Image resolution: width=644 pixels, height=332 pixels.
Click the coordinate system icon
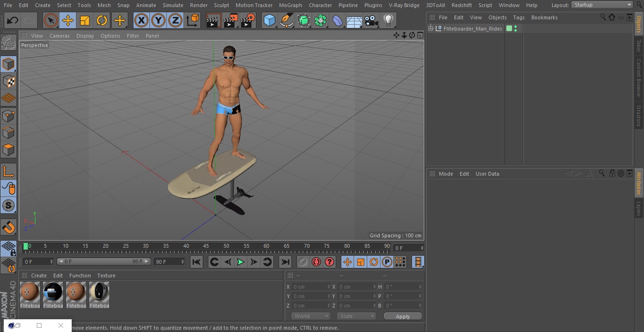(193, 20)
